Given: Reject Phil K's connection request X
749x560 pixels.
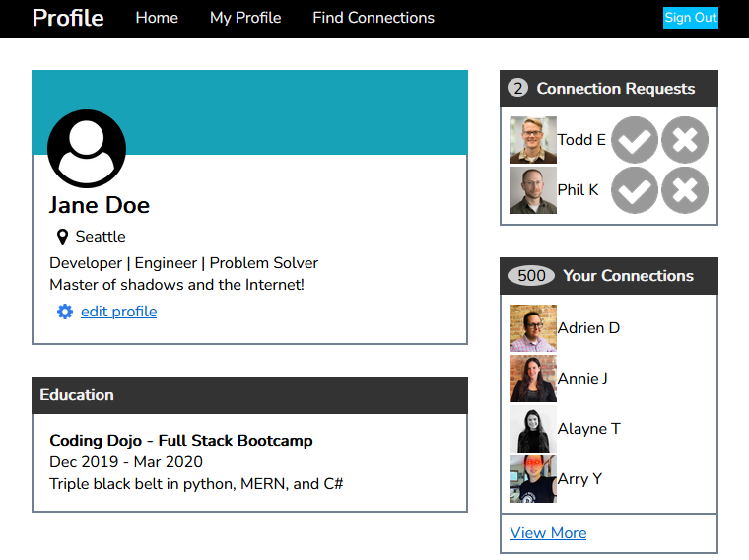Looking at the screenshot, I should [685, 190].
